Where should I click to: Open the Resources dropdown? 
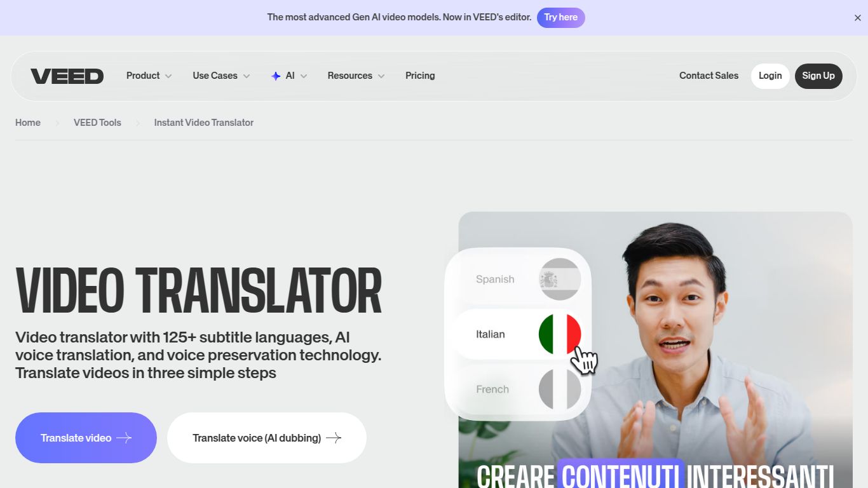pos(356,76)
